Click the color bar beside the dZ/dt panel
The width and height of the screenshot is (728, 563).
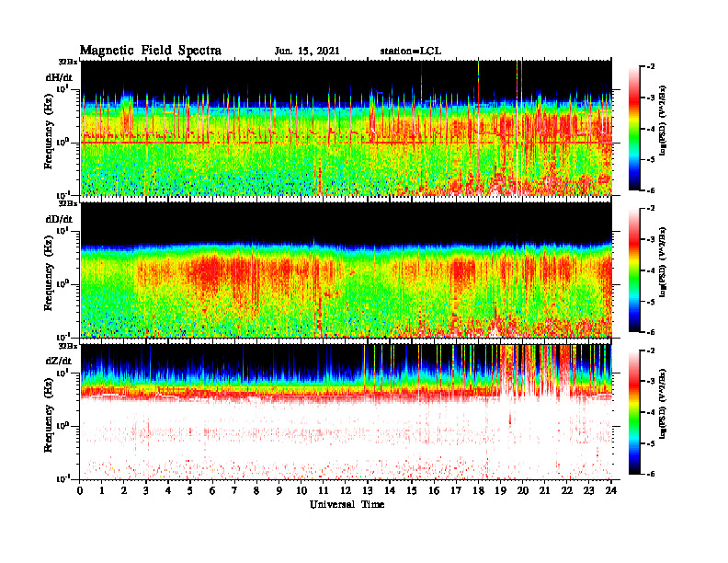pos(634,412)
